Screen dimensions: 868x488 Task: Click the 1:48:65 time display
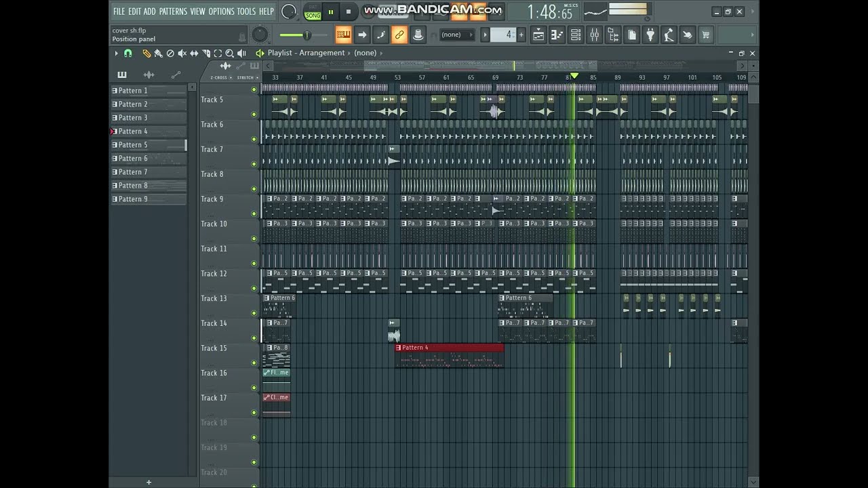pyautogui.click(x=549, y=12)
